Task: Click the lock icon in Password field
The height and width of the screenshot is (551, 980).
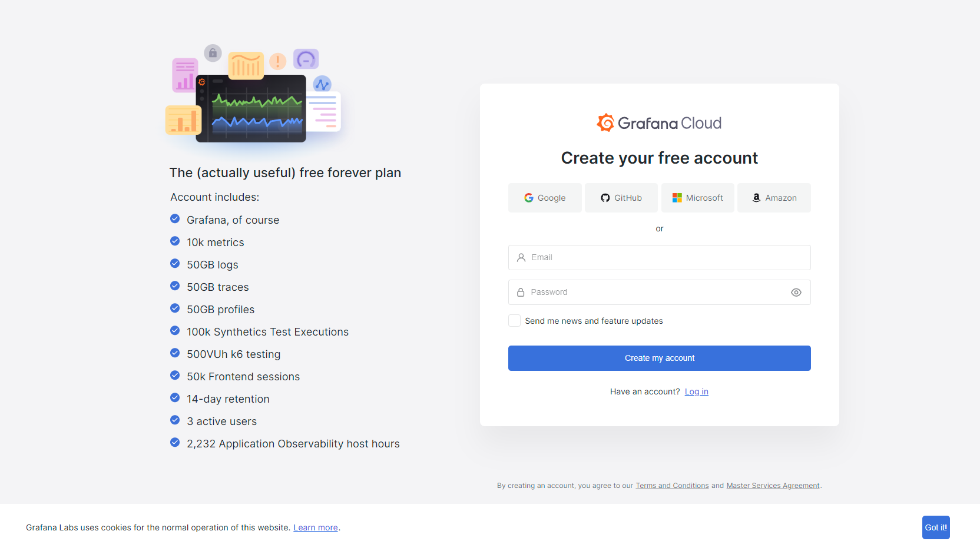Action: (521, 293)
